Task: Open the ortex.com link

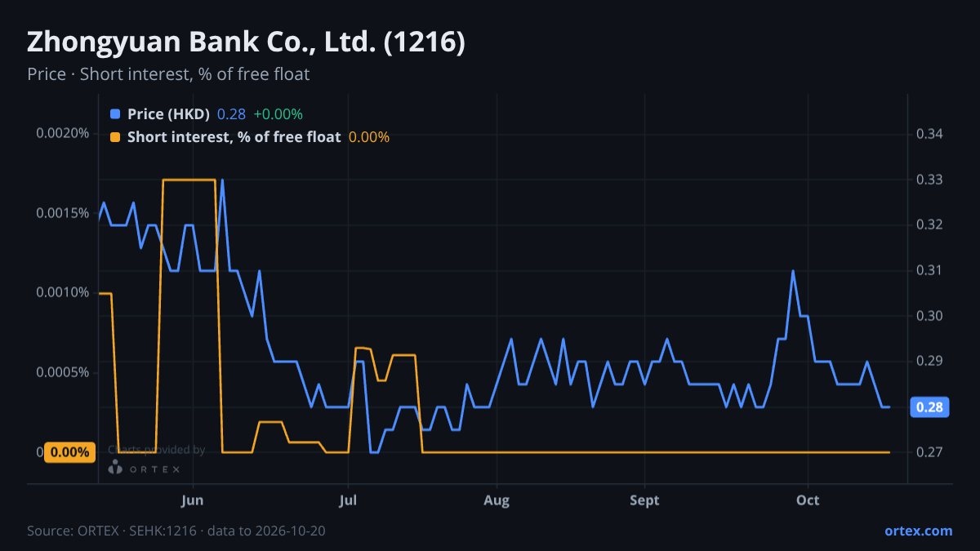Action: pos(918,531)
